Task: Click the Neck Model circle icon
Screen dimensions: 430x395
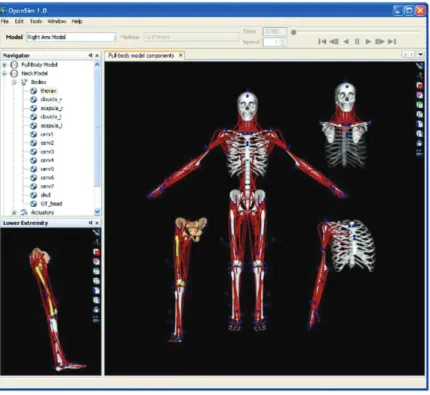Action: point(14,73)
